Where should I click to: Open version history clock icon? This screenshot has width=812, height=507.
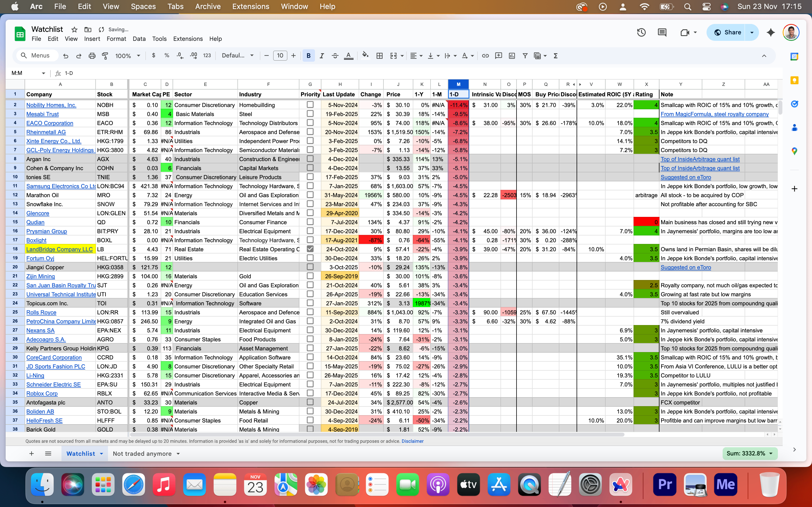coord(641,32)
